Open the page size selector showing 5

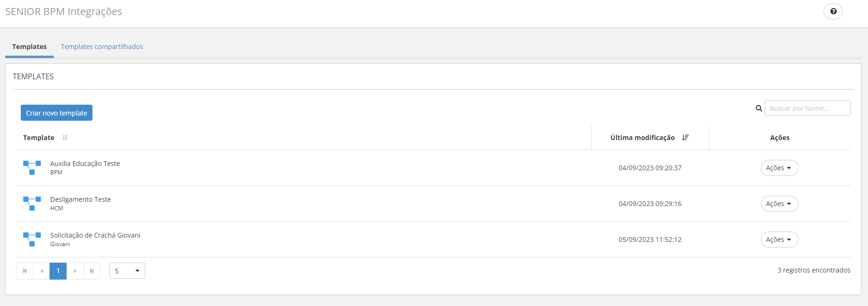click(x=127, y=271)
